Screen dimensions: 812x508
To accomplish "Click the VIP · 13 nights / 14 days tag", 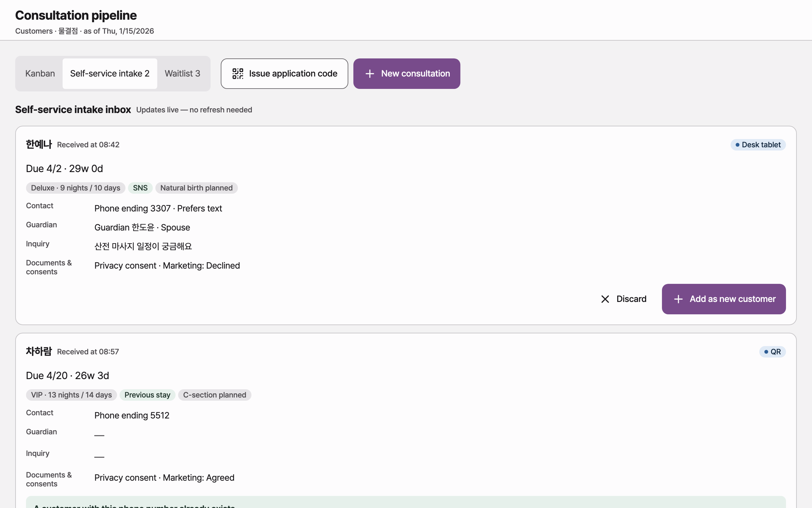I will [x=71, y=395].
